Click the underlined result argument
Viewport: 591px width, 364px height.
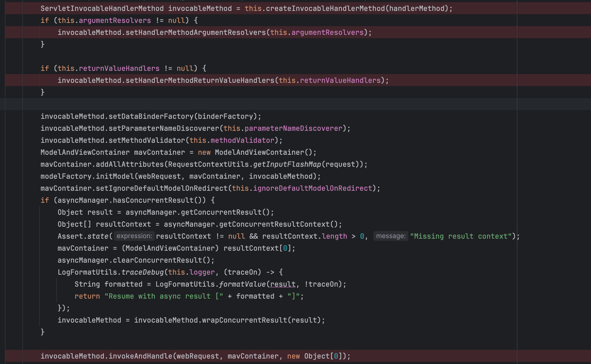coord(283,284)
